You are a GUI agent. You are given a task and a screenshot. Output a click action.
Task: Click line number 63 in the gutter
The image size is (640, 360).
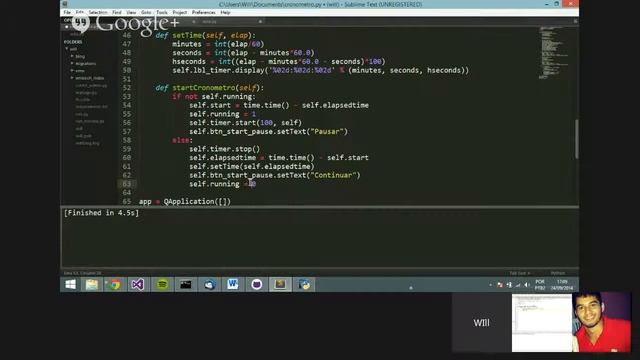click(127, 184)
